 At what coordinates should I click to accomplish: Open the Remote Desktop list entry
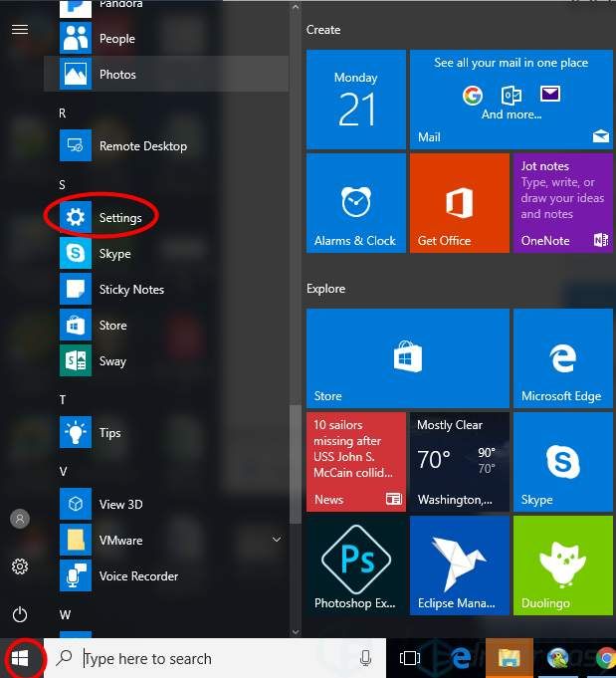pos(142,146)
